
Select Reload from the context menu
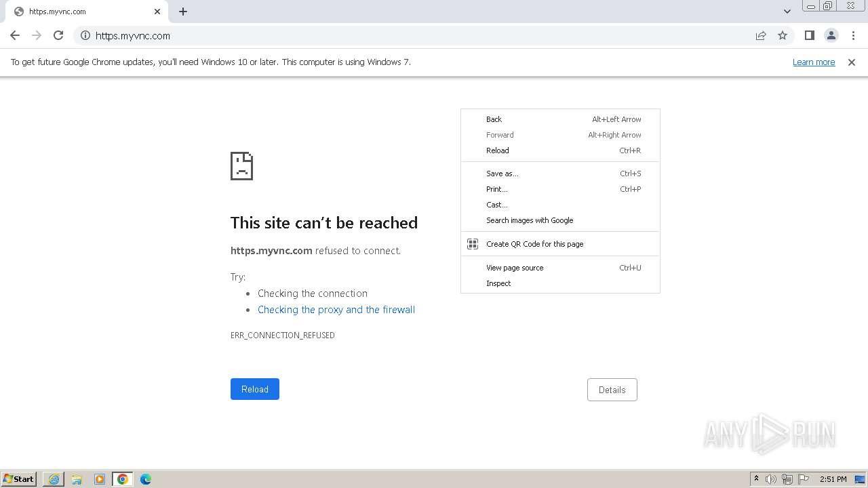pyautogui.click(x=560, y=150)
